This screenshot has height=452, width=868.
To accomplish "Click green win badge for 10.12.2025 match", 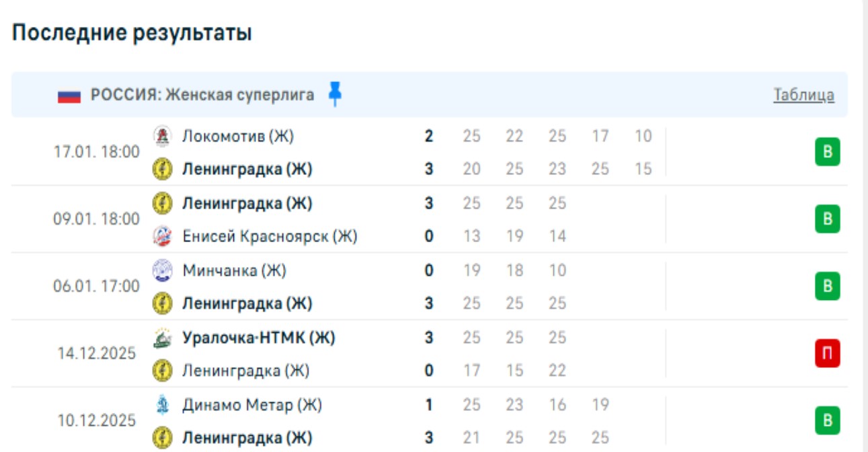I will [x=828, y=421].
